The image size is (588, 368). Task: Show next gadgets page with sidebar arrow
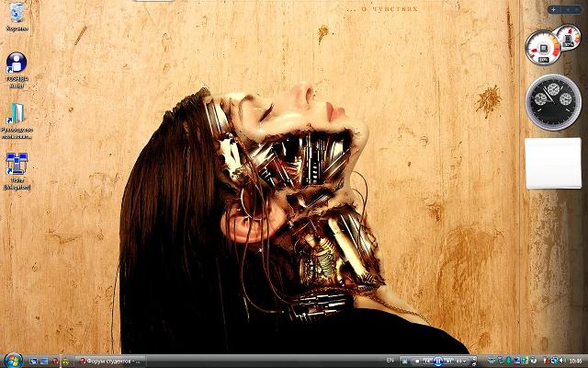tap(577, 9)
